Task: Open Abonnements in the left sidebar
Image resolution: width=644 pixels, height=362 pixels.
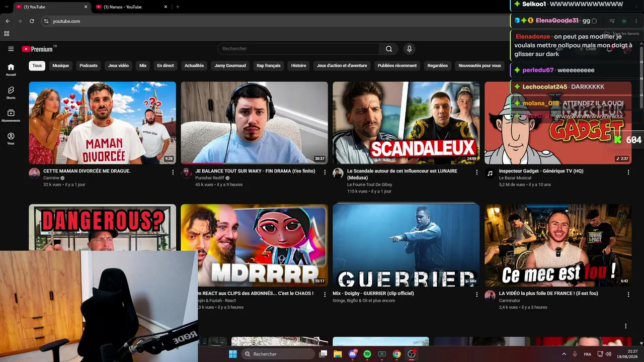Action: pyautogui.click(x=11, y=116)
